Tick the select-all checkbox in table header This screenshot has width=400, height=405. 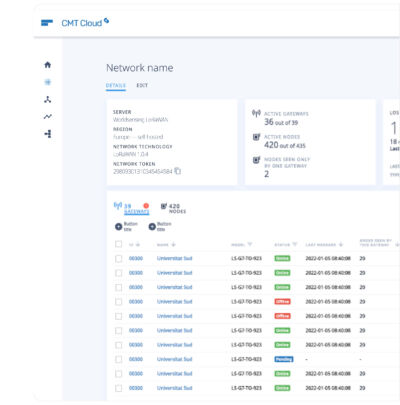(118, 244)
